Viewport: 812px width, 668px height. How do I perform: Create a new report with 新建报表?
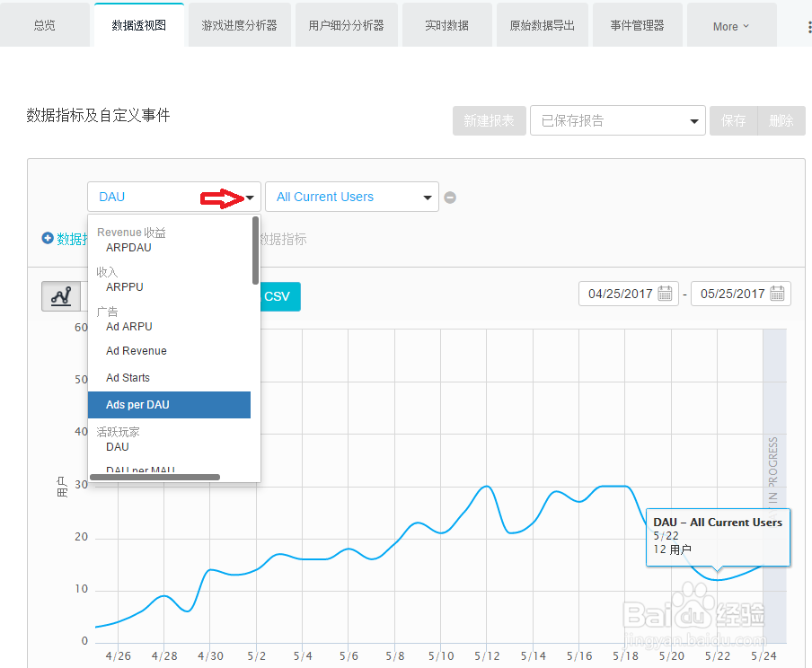click(x=489, y=120)
